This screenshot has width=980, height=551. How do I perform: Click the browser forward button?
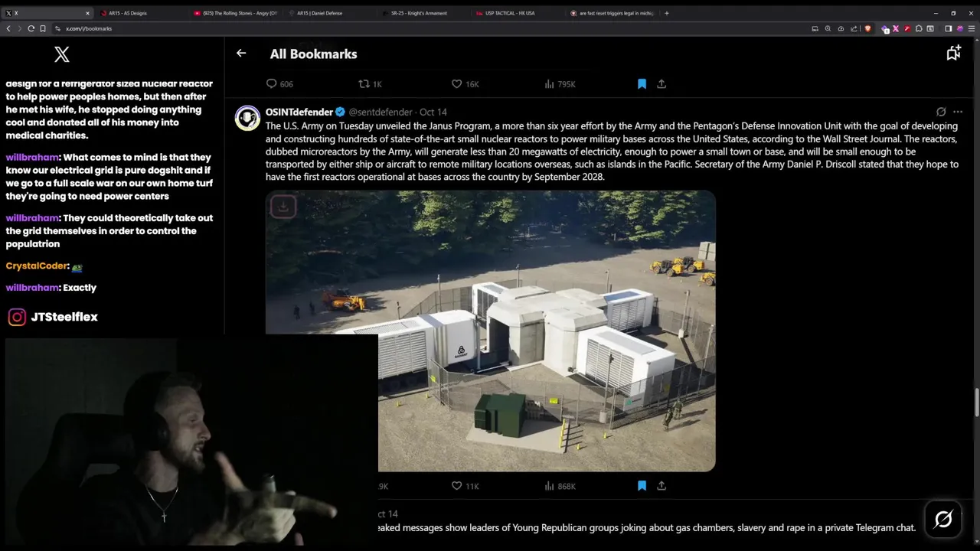[19, 28]
